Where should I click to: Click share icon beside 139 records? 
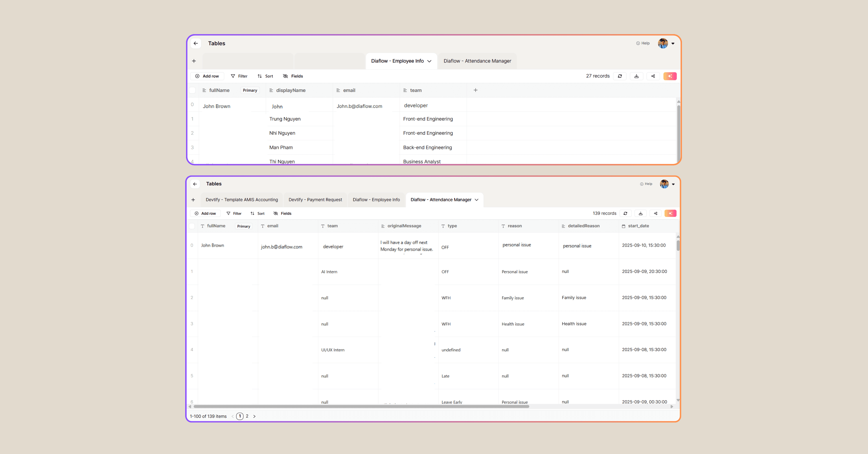coord(655,213)
